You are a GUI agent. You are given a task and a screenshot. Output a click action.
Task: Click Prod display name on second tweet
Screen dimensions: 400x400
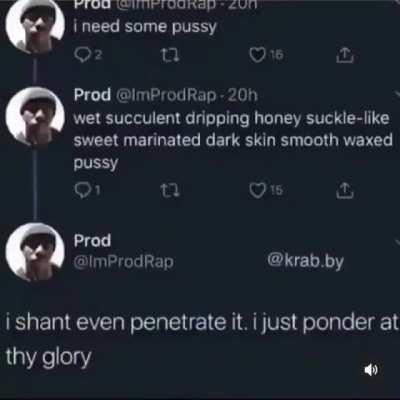[x=92, y=95]
